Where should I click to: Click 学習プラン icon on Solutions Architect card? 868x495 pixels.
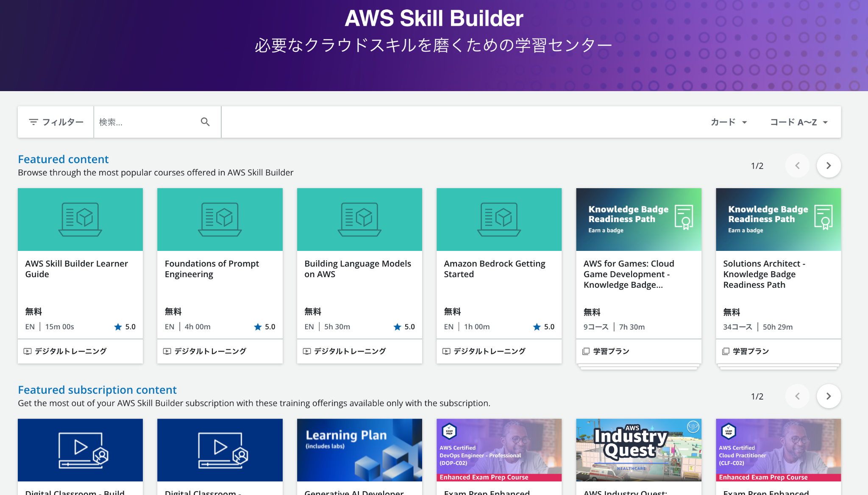(x=726, y=351)
